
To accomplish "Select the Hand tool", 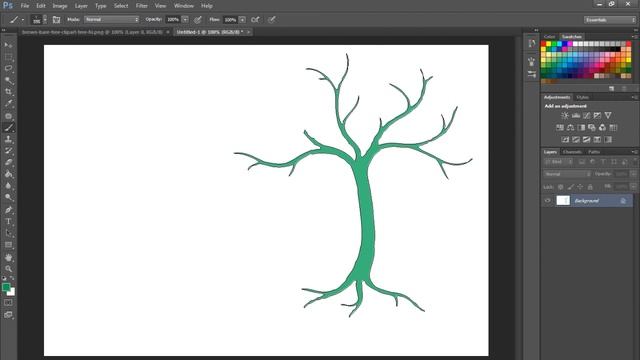I will [8, 258].
